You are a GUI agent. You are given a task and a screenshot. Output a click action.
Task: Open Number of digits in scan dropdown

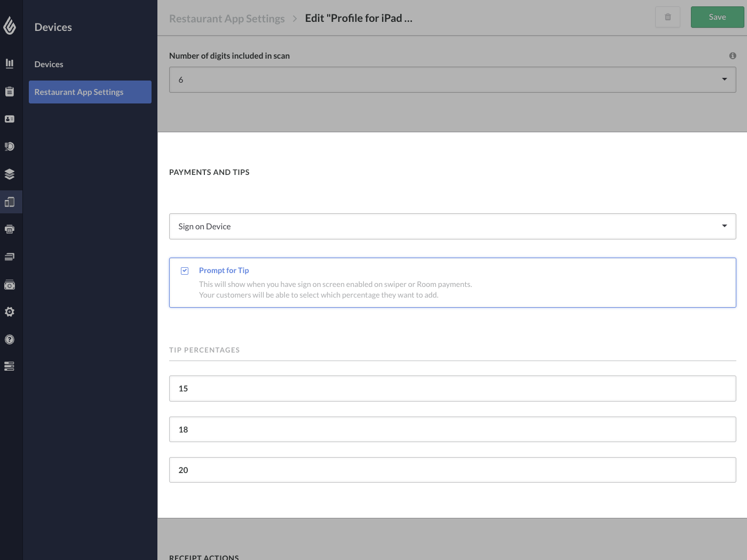point(452,79)
